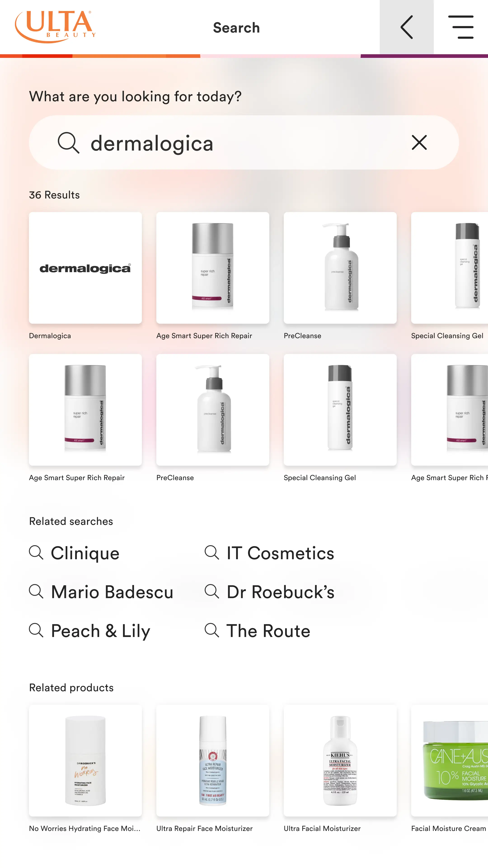Click magnifier icon beside Peach & Lily
The width and height of the screenshot is (488, 868).
[36, 630]
